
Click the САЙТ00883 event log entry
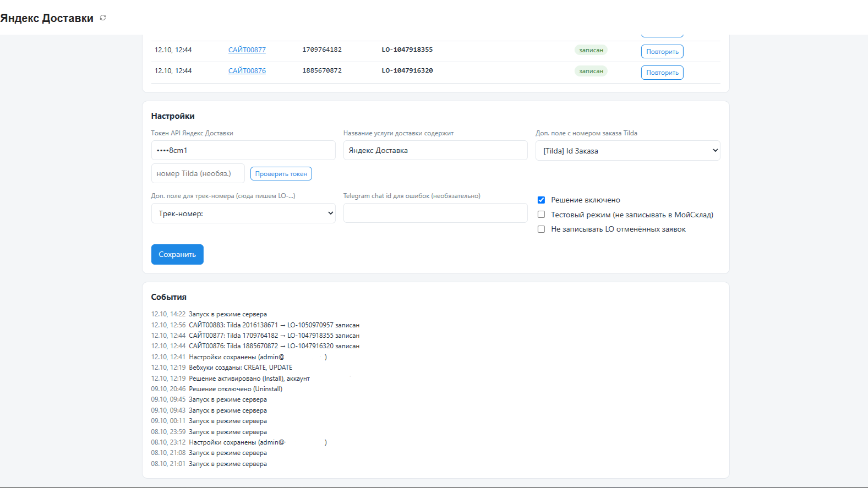coord(255,325)
